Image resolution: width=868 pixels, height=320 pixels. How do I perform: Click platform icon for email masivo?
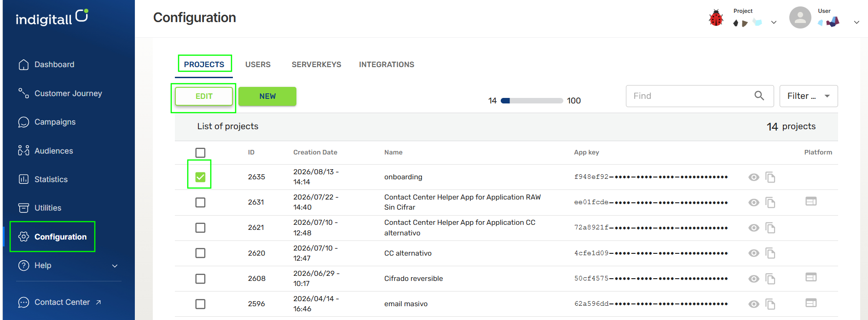tap(811, 303)
